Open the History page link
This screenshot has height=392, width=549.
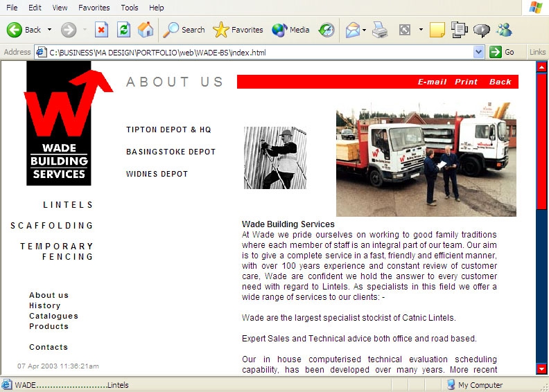pyautogui.click(x=45, y=305)
